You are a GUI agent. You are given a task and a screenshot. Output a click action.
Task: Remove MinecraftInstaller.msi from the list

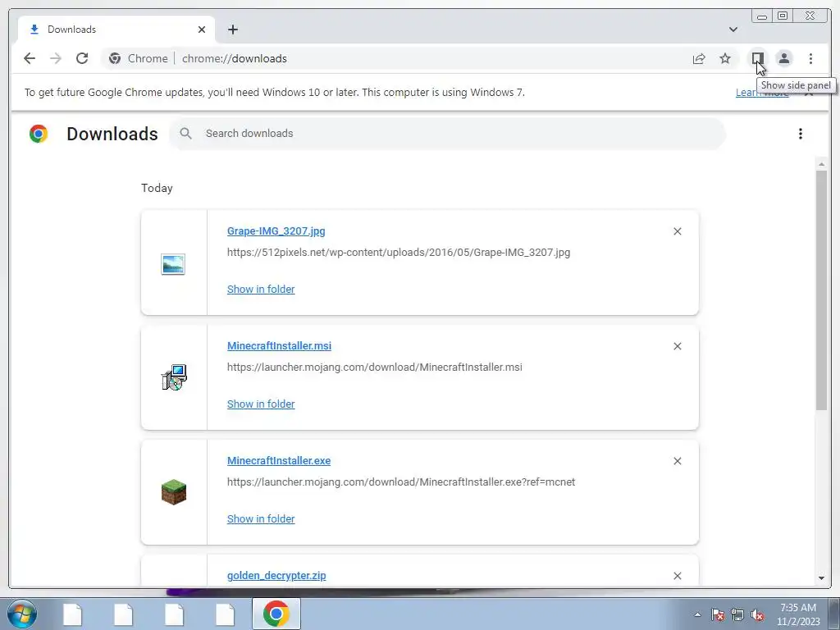[x=677, y=346]
